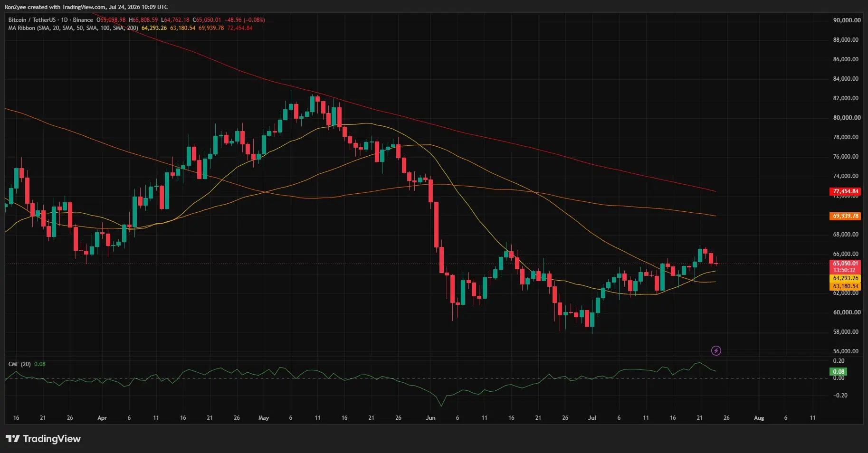Viewport: 868px width, 453px height.
Task: Click the 60,000.00 price axis label
Action: tap(847, 312)
